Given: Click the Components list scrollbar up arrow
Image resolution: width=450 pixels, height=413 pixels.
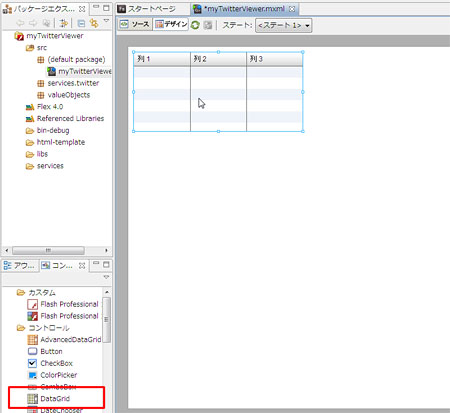Looking at the screenshot, I should [107, 292].
